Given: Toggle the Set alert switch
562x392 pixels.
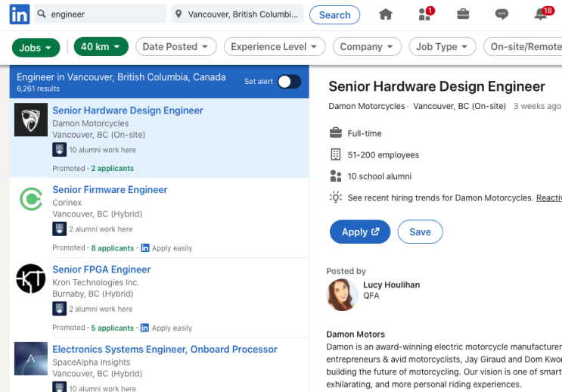Looking at the screenshot, I should click(x=290, y=82).
